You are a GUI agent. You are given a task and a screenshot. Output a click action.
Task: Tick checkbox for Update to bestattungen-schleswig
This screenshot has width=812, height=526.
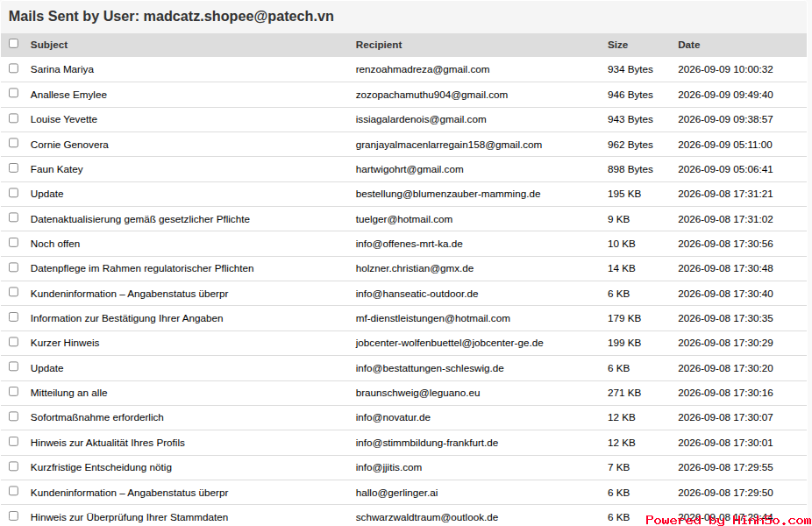pyautogui.click(x=13, y=366)
